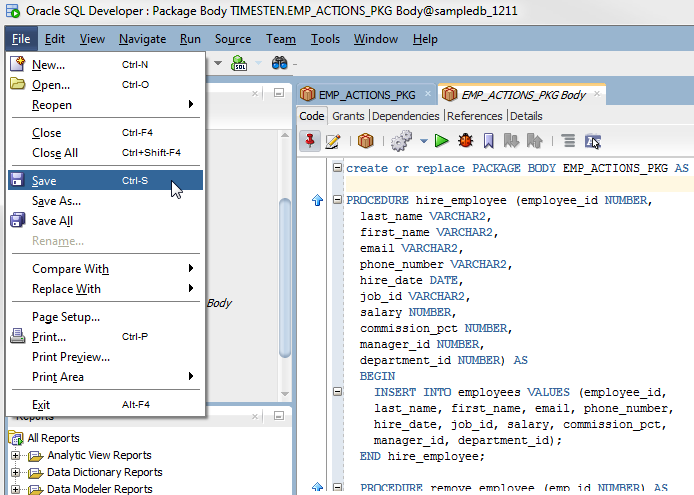Click the indent lines icon in code toolbar
694x495 pixels.
point(568,141)
